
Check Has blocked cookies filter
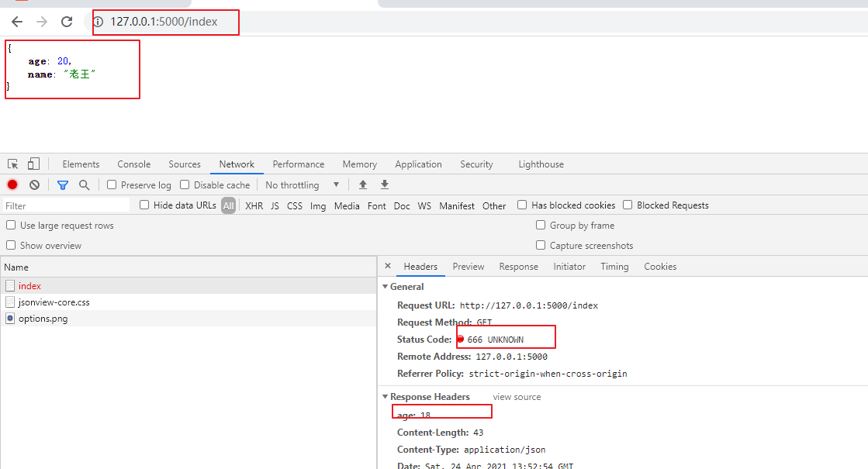coord(522,205)
